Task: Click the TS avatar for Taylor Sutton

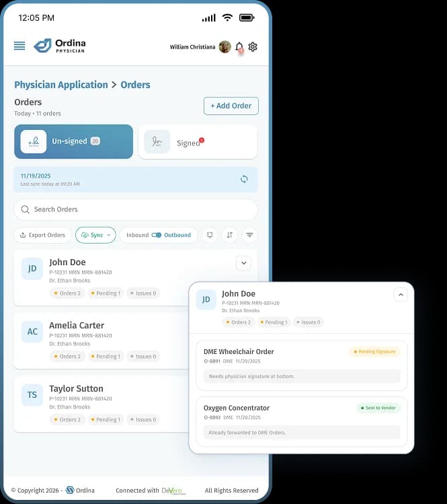Action: pyautogui.click(x=32, y=395)
